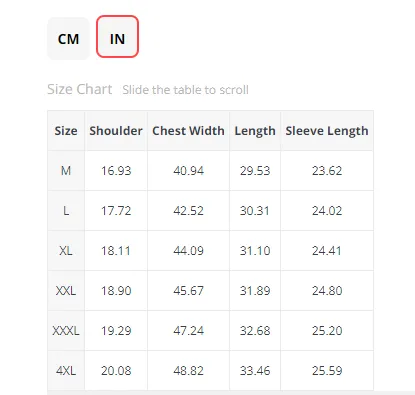
Task: Select the M size row label
Action: coord(66,171)
